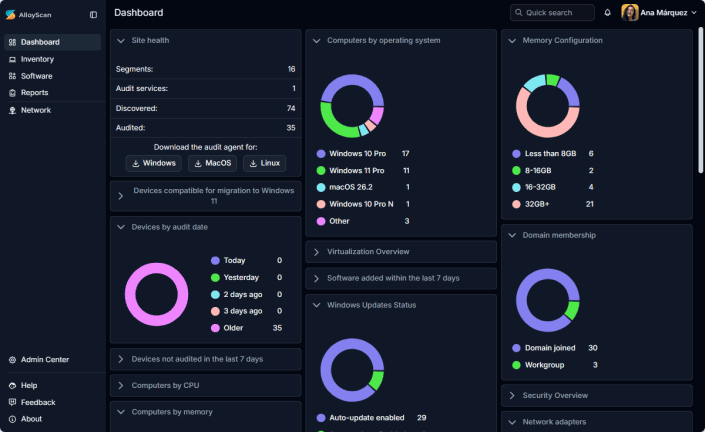The width and height of the screenshot is (705, 432).
Task: Open the About page
Action: (x=52, y=419)
